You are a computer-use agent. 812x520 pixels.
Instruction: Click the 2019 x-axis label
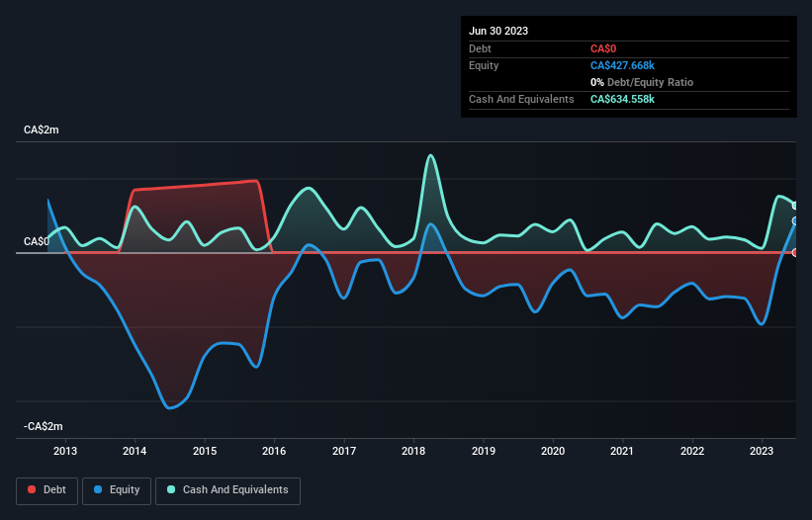tap(484, 451)
